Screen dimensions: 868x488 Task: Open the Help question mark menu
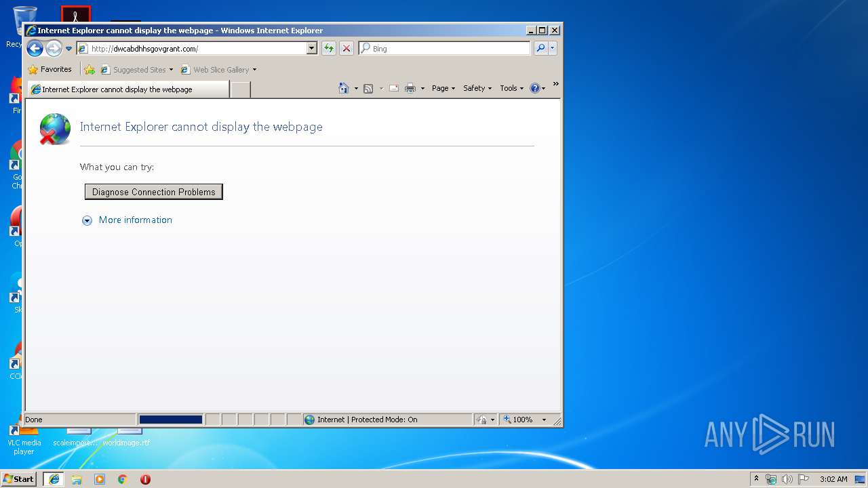537,88
